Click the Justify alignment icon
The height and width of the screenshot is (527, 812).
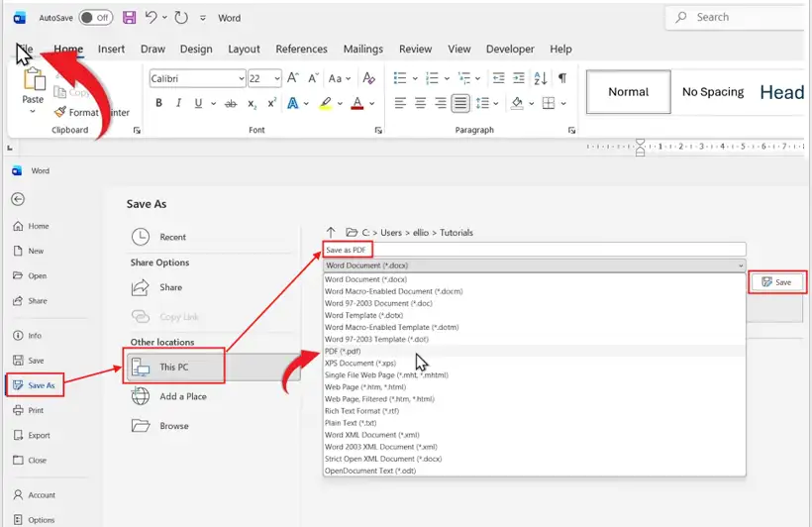[460, 103]
